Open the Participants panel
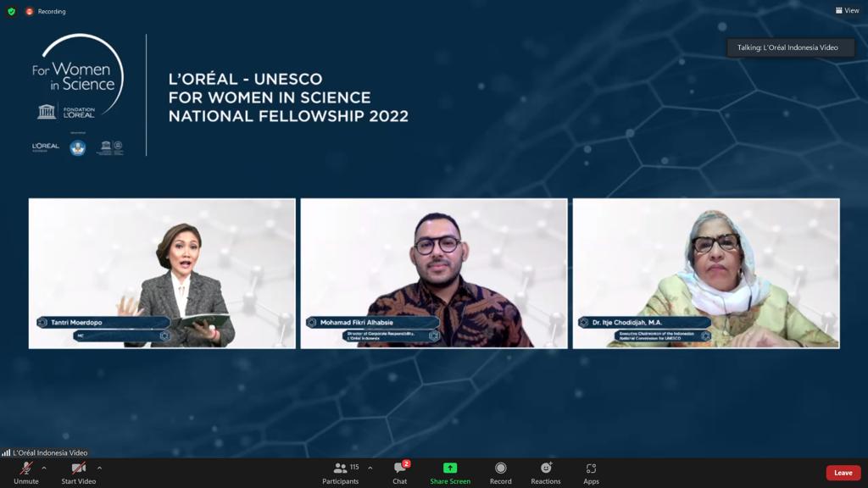The image size is (868, 488). click(341, 474)
